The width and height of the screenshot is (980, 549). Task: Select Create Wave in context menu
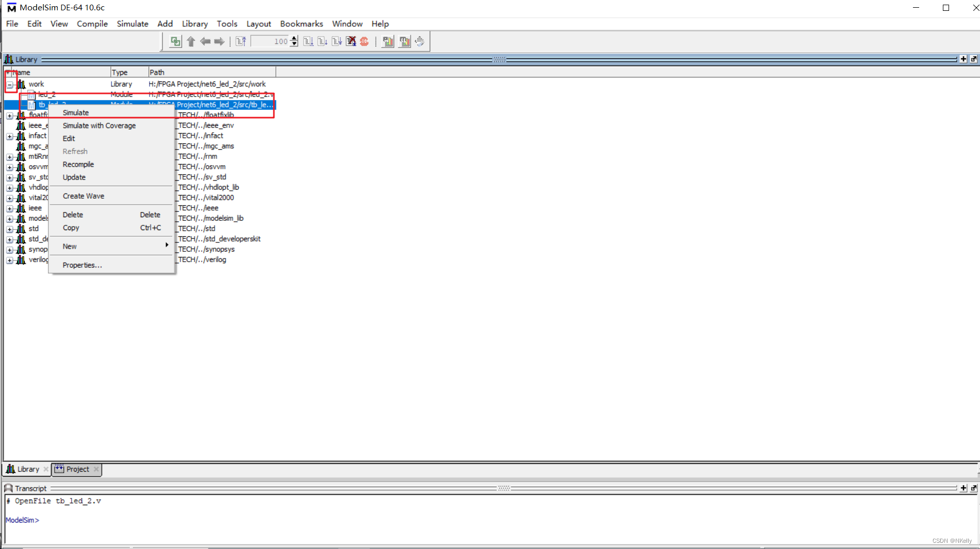pyautogui.click(x=111, y=196)
